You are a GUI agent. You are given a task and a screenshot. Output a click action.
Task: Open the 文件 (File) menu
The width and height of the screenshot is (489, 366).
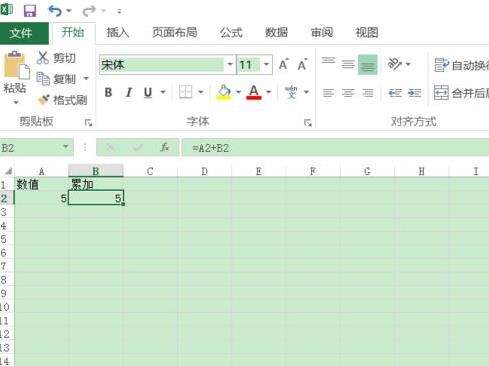pyautogui.click(x=21, y=33)
